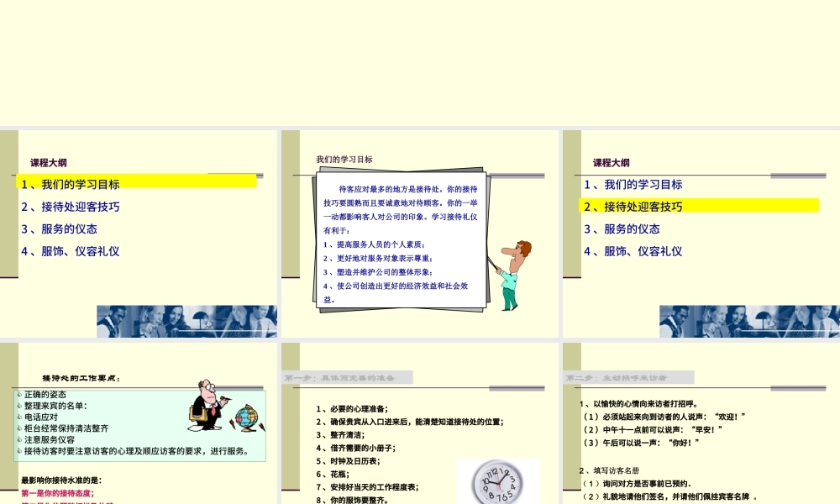
Task: Click the yellow-highlighted item 2、接待处迎客技巧
Action: [x=633, y=206]
